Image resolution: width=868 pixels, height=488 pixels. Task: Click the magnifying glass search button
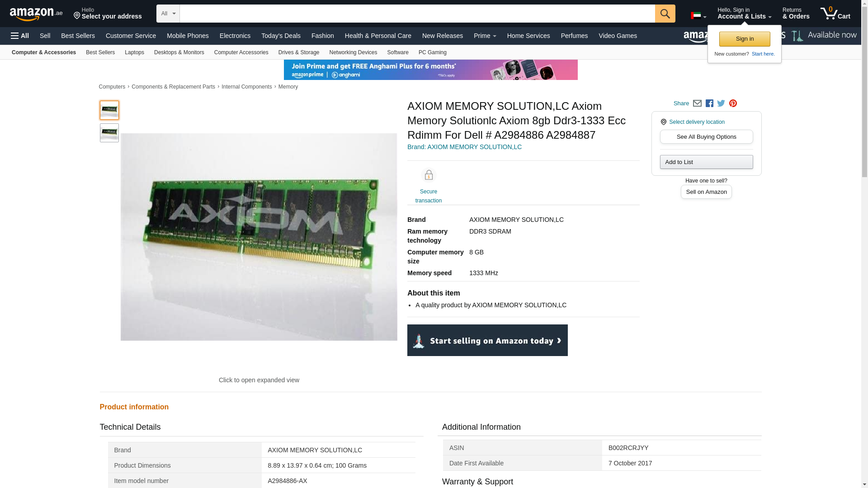[665, 14]
